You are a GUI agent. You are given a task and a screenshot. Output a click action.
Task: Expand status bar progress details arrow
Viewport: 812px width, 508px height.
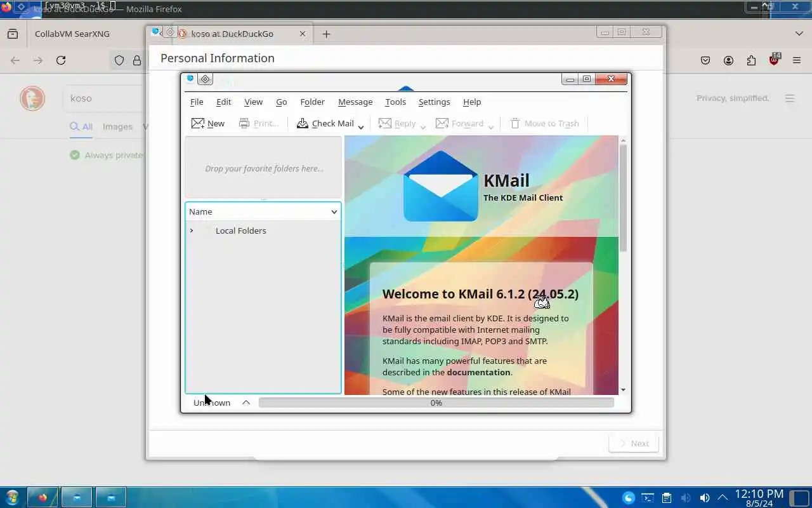(246, 403)
